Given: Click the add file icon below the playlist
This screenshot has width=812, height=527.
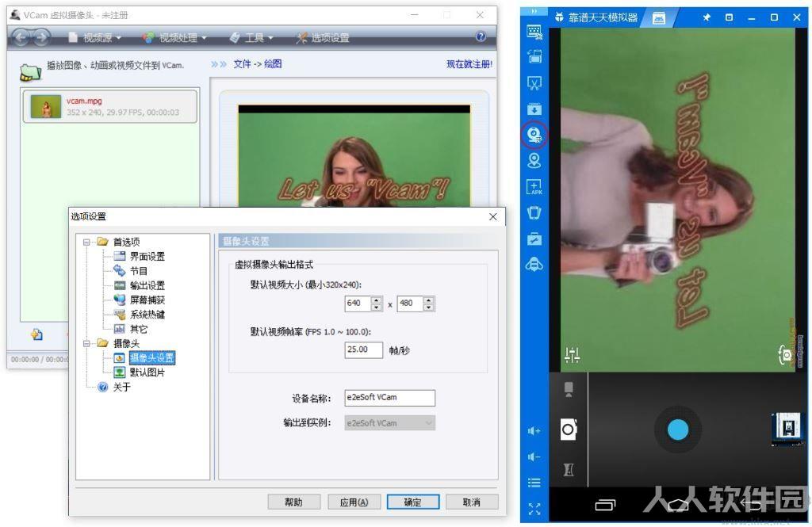Looking at the screenshot, I should point(36,334).
